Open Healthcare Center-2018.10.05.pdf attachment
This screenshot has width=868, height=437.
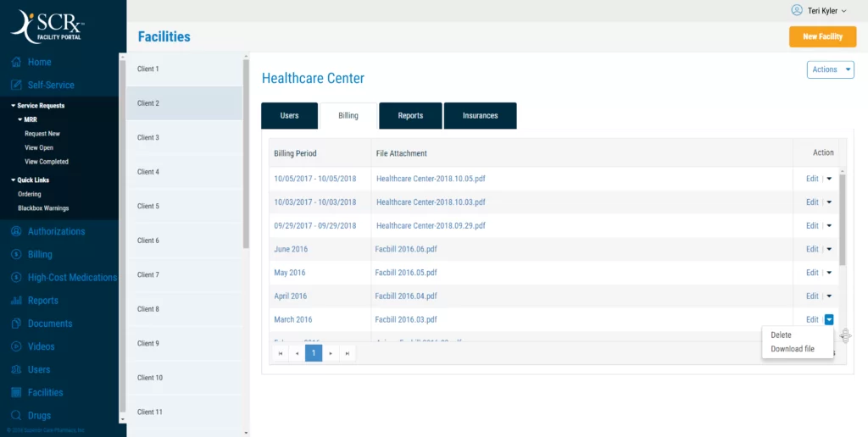[x=431, y=179]
